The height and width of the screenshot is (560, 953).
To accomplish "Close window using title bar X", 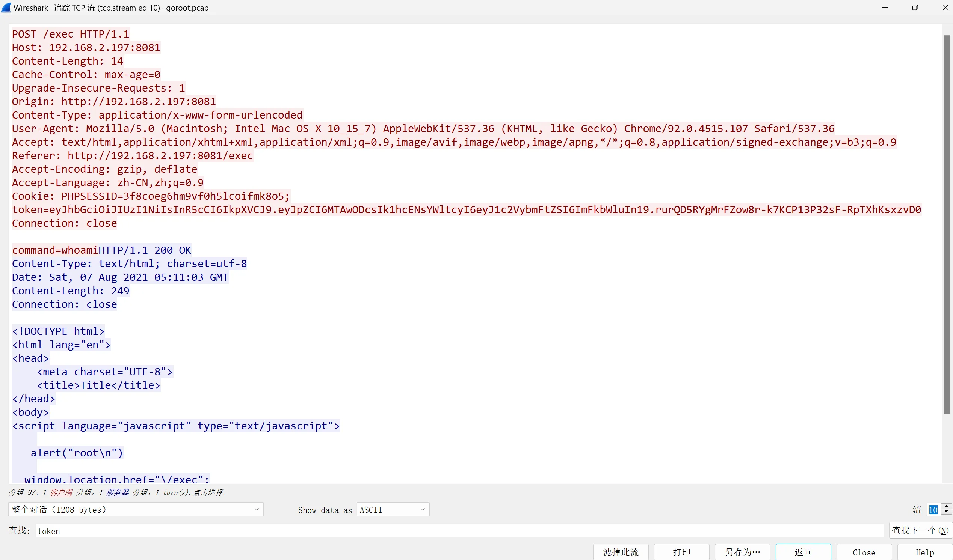I will [945, 8].
